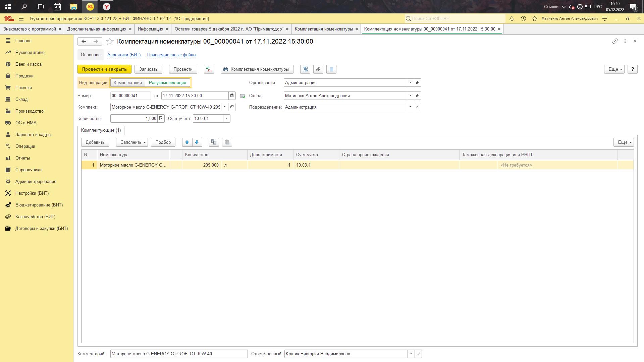Open the table Еще menu
644x362 pixels.
624,142
